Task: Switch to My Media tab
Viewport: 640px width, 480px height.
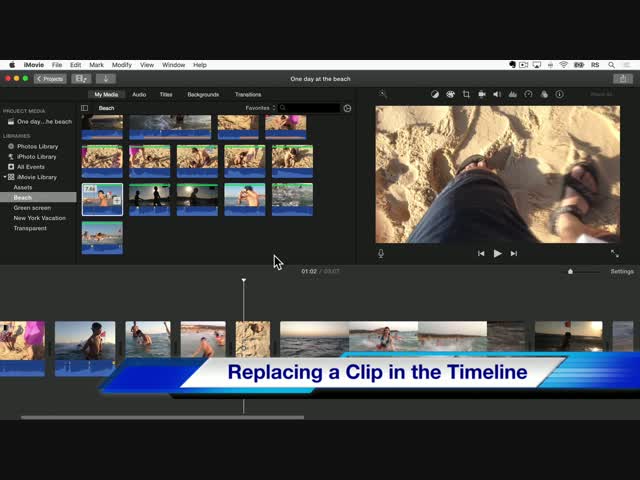Action: (x=106, y=94)
